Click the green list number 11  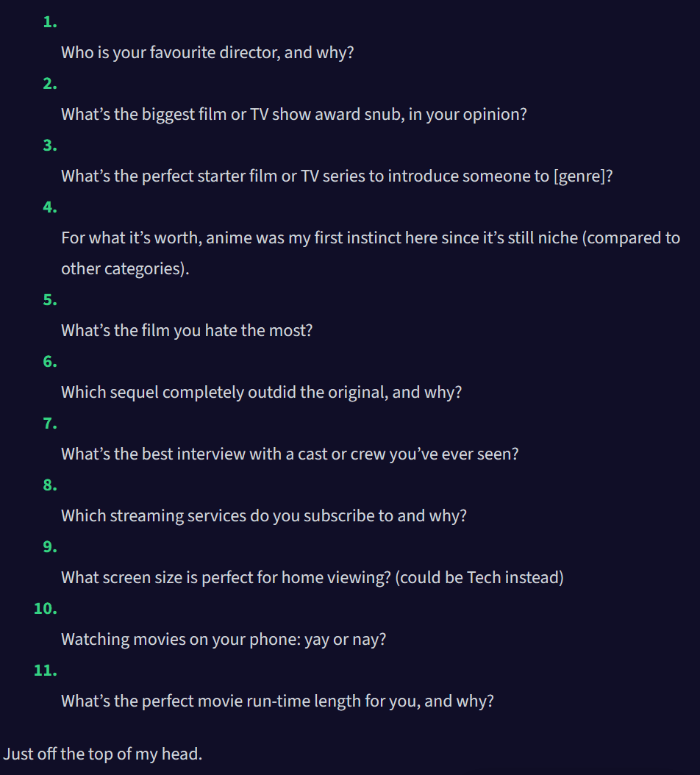(46, 670)
